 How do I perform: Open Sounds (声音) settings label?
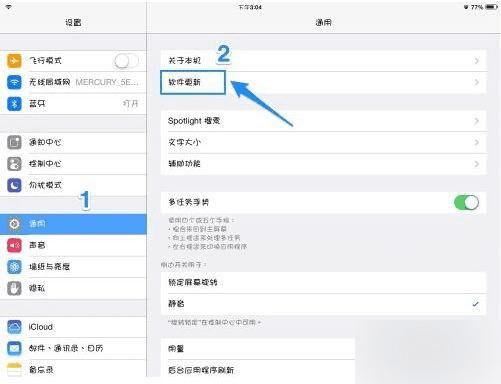tap(37, 245)
